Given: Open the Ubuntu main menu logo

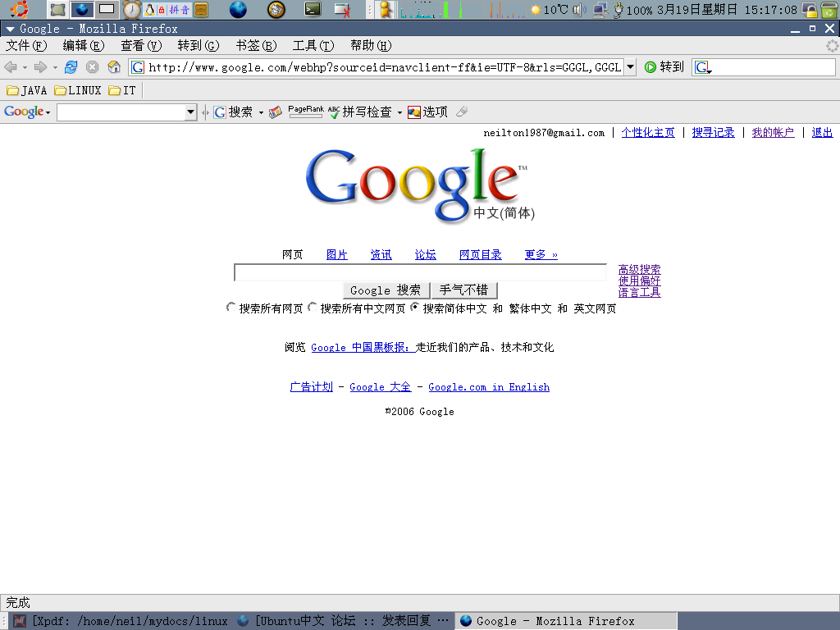Looking at the screenshot, I should [x=20, y=9].
